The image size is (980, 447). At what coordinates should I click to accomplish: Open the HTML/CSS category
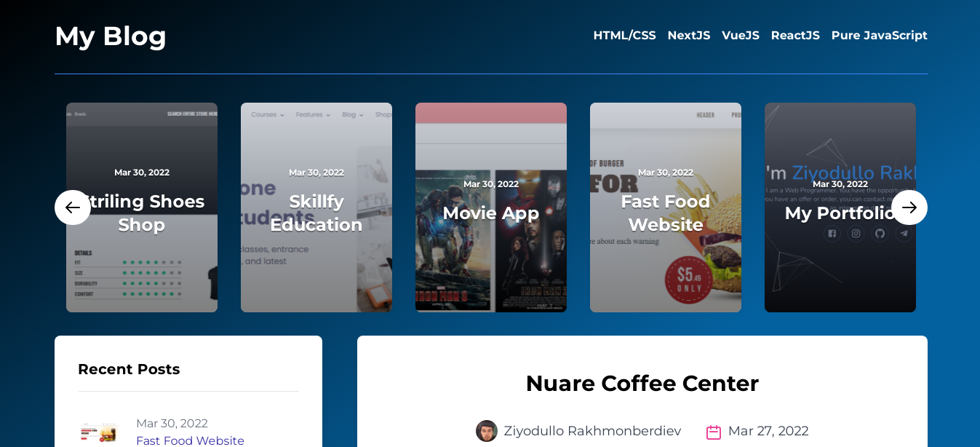pyautogui.click(x=624, y=36)
